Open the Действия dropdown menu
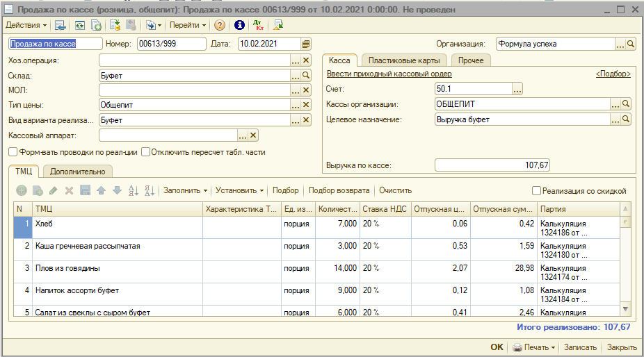The image size is (644, 357). [26, 25]
